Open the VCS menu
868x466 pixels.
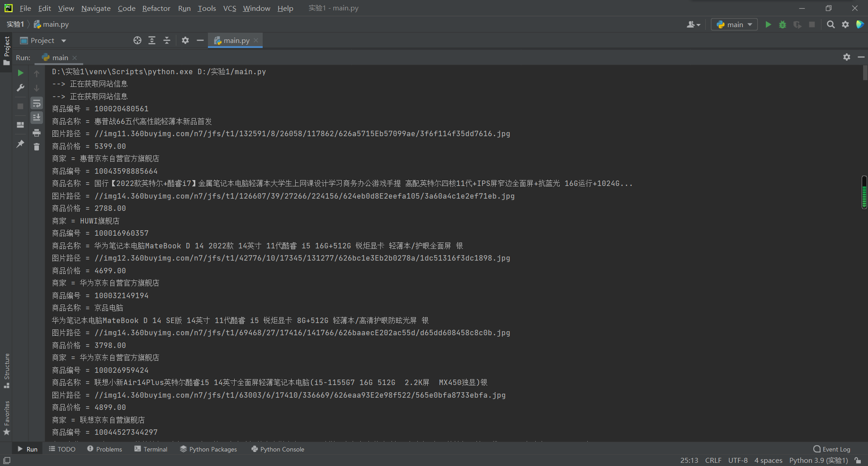pos(230,8)
